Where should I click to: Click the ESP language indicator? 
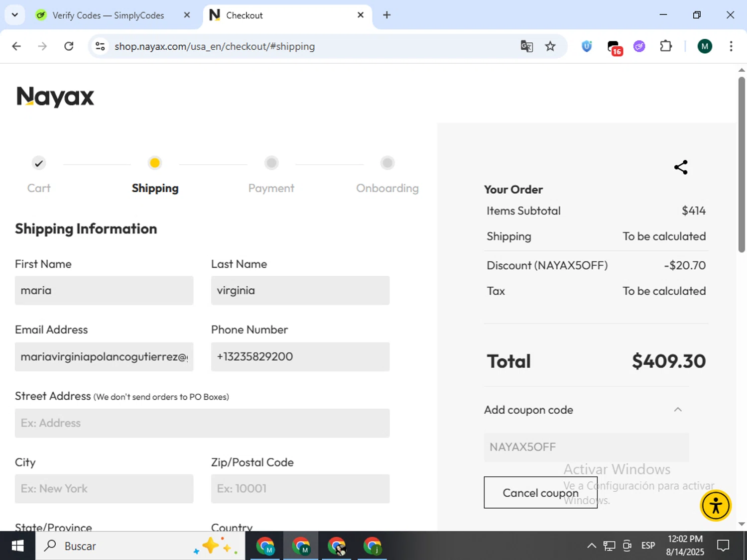[x=648, y=546]
